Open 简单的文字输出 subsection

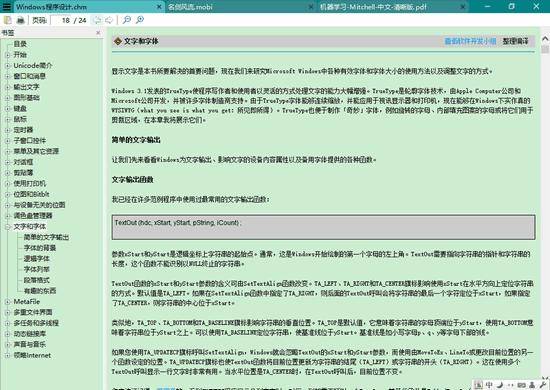[x=46, y=237]
